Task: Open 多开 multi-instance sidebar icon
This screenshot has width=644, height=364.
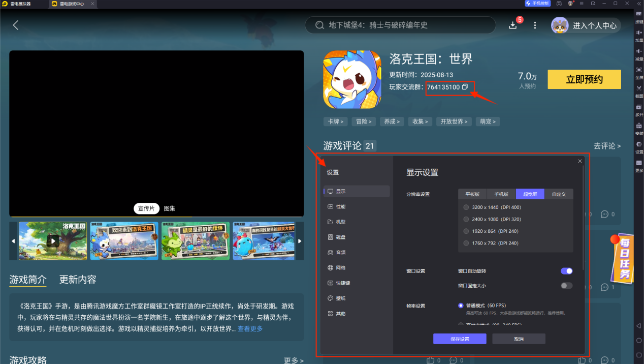Action: (x=639, y=110)
